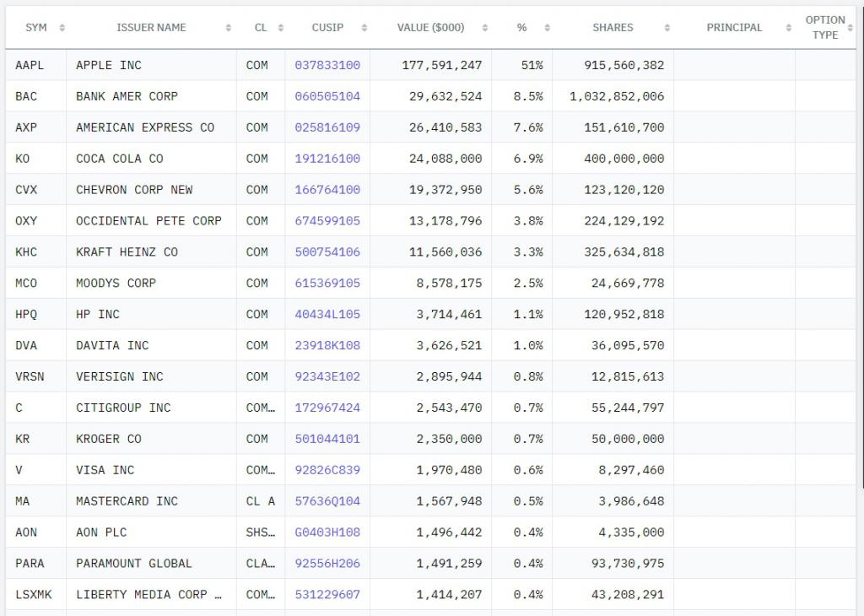Sort by VALUE ($000) sort arrows

(x=485, y=28)
